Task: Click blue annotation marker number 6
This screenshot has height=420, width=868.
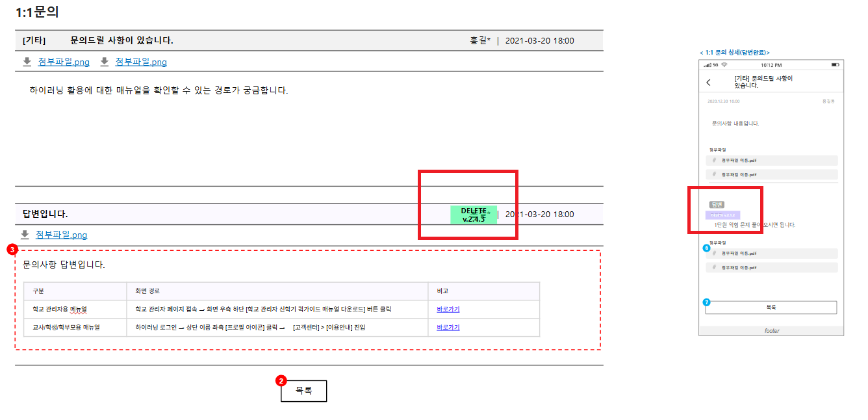Action: coord(706,248)
